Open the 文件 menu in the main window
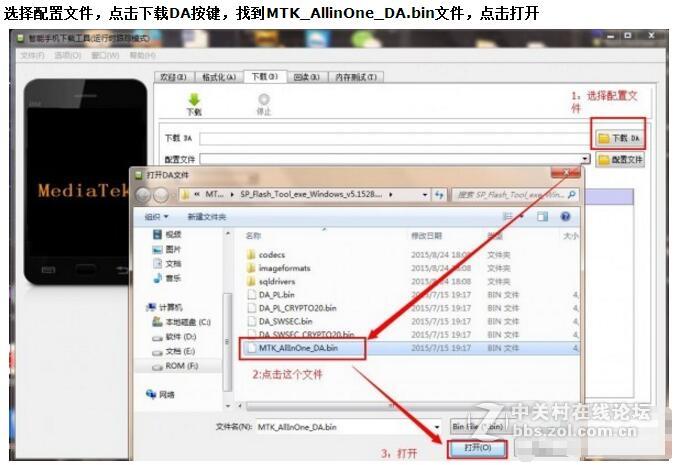 coord(32,55)
